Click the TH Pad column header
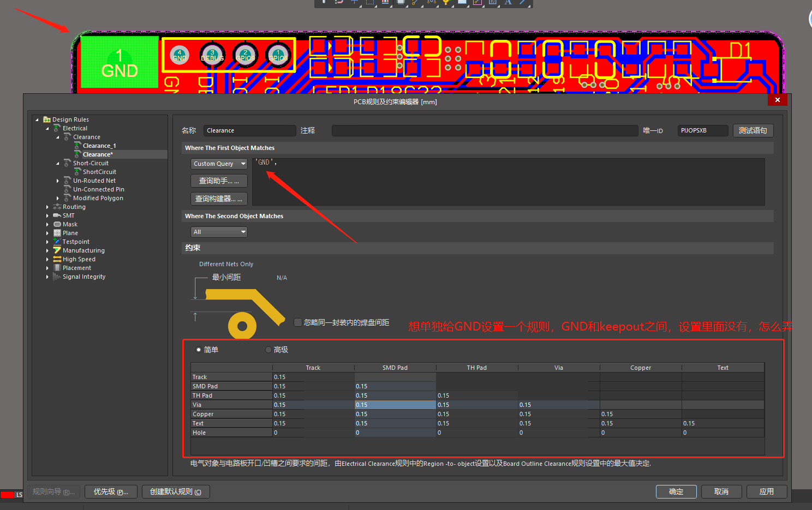 [x=477, y=368]
